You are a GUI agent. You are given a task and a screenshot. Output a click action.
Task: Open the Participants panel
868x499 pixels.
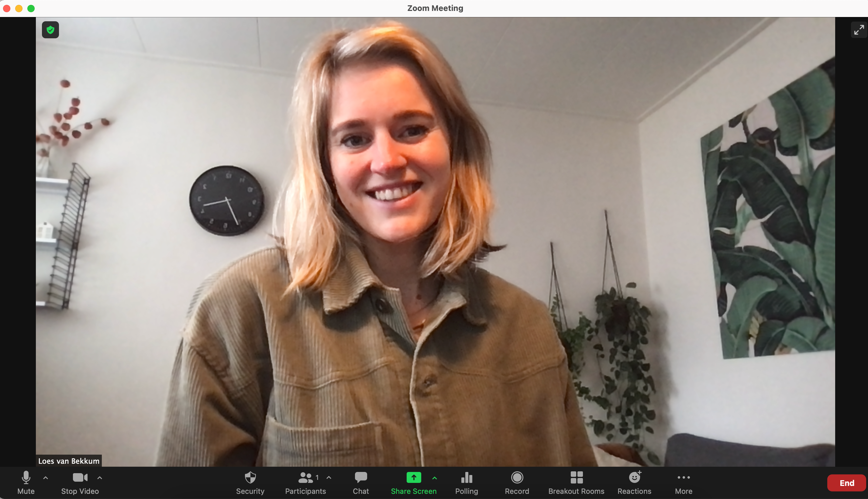(x=305, y=483)
